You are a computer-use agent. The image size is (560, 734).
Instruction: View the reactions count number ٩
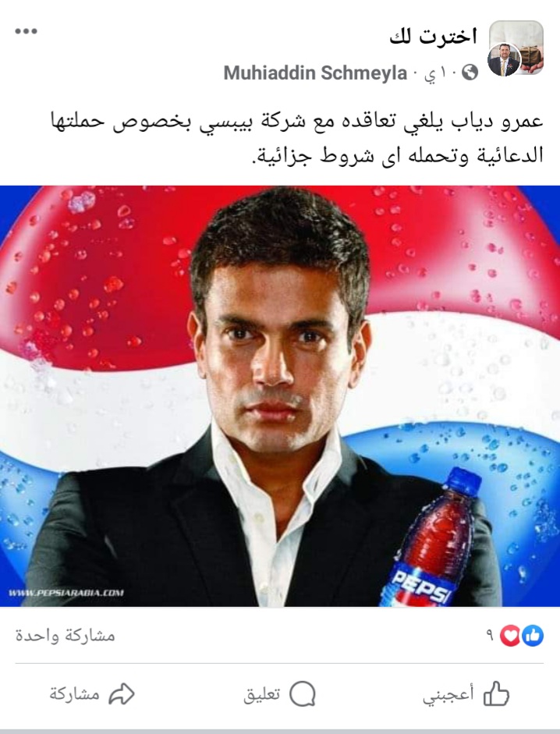pos(490,636)
